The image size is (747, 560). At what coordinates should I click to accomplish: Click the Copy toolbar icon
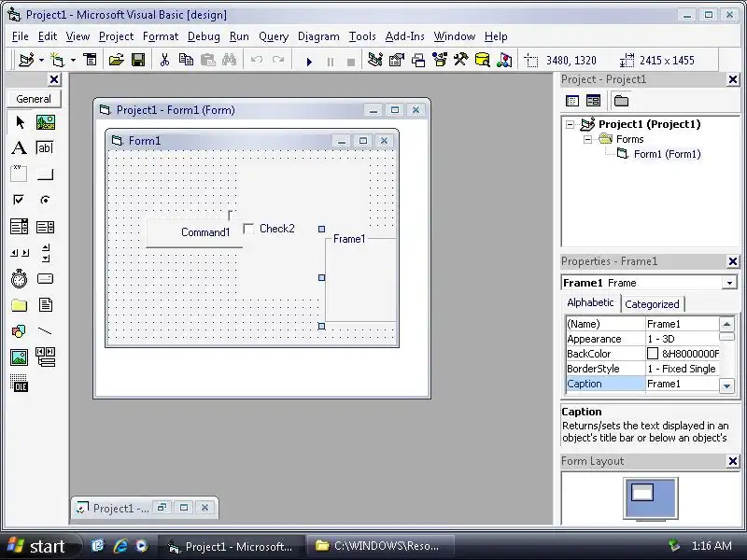tap(186, 60)
